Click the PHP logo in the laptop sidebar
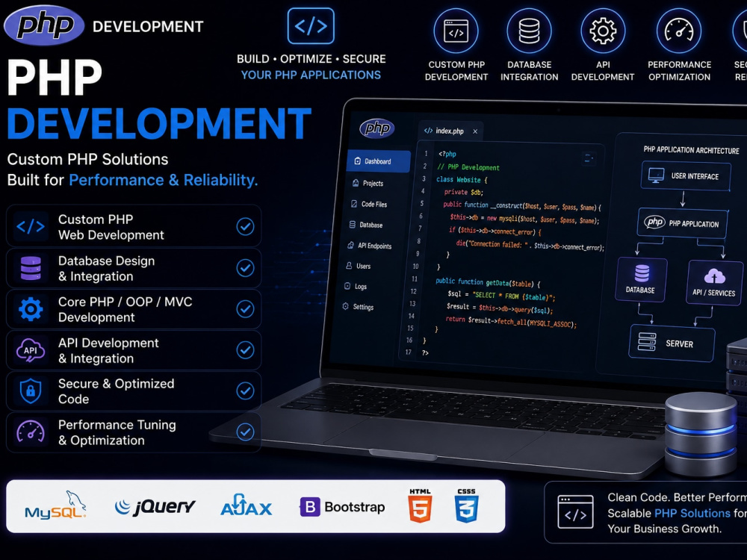Image resolution: width=747 pixels, height=560 pixels. coord(376,128)
